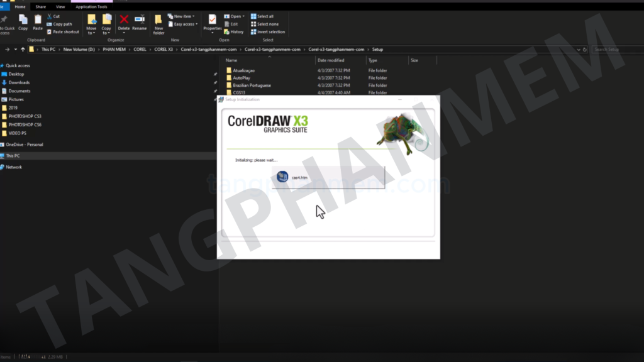Viewport: 644px width, 362px height.
Task: Expand the Move to dropdown
Action: tap(91, 25)
